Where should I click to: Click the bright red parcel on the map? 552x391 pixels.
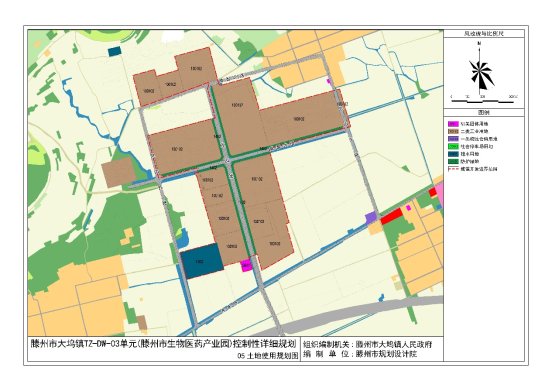pyautogui.click(x=392, y=216)
